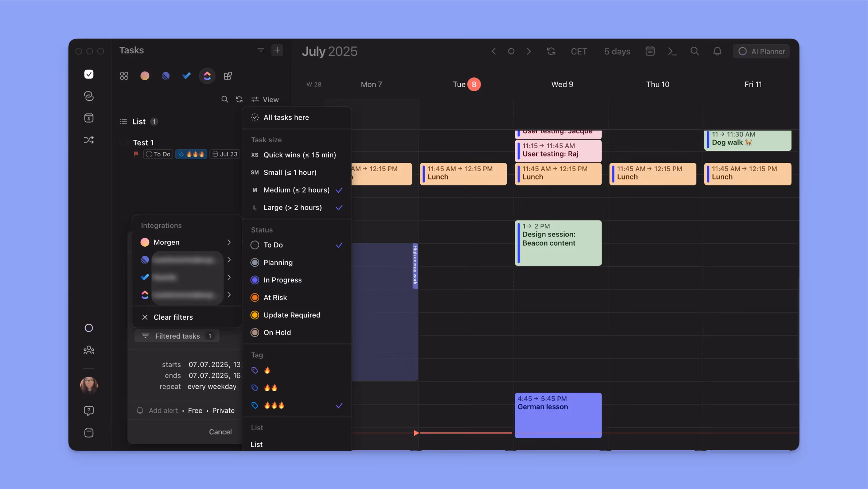
Task: Open the 5 days view selector
Action: (616, 51)
